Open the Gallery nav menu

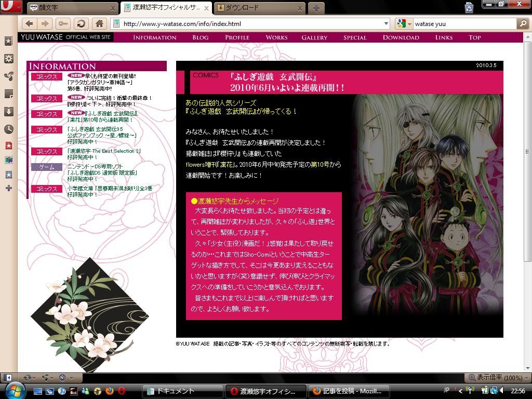point(314,37)
